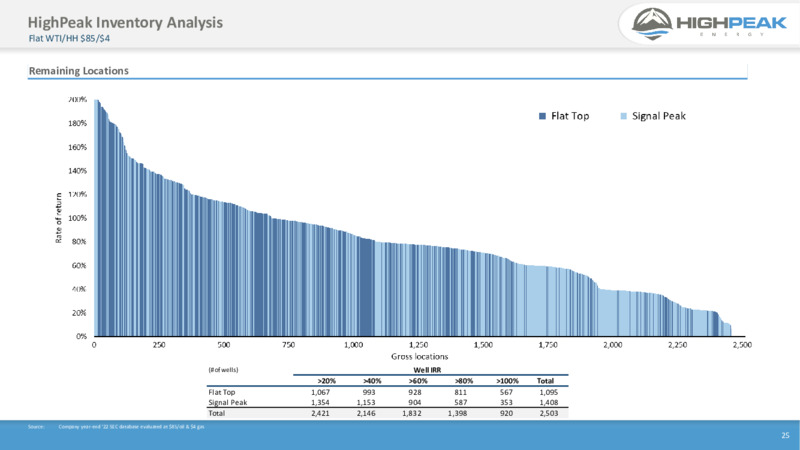Click the 2,000 x-axis tick label
Viewport: 800px width, 450px height.
(613, 345)
